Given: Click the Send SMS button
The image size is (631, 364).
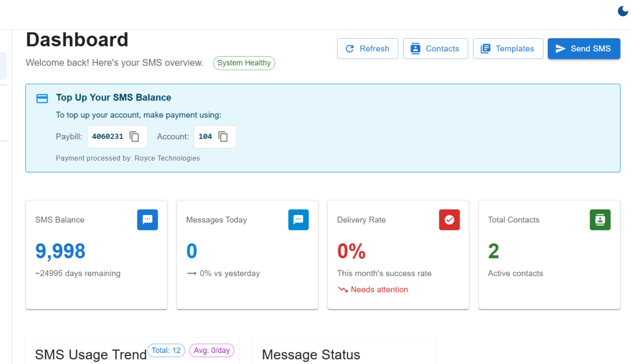Looking at the screenshot, I should 584,49.
